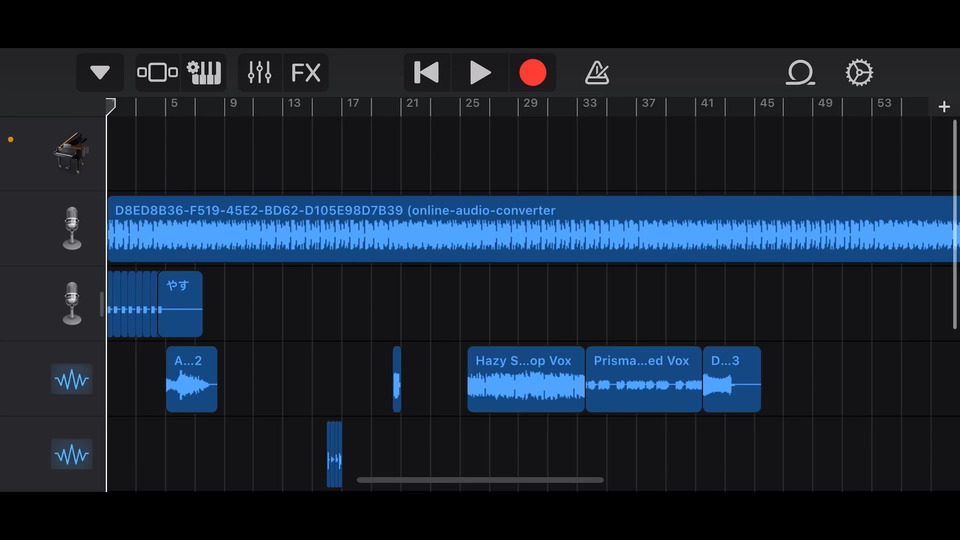Click bar 33 on the ruler

[x=590, y=103]
